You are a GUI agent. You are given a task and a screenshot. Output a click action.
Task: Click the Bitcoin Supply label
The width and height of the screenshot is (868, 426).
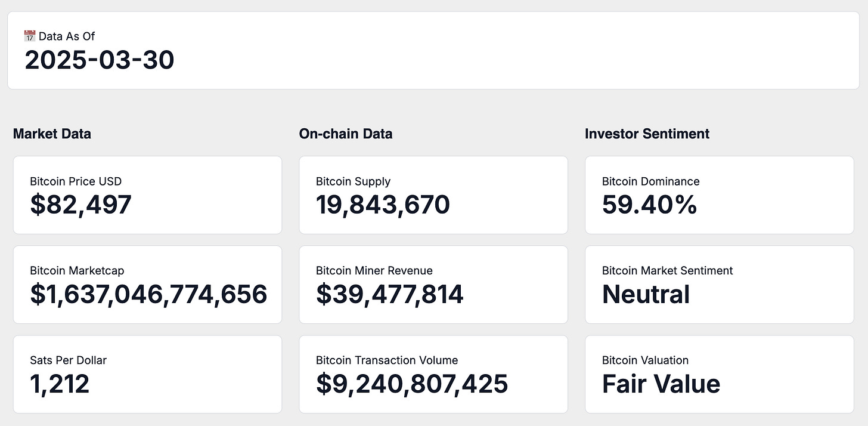353,181
